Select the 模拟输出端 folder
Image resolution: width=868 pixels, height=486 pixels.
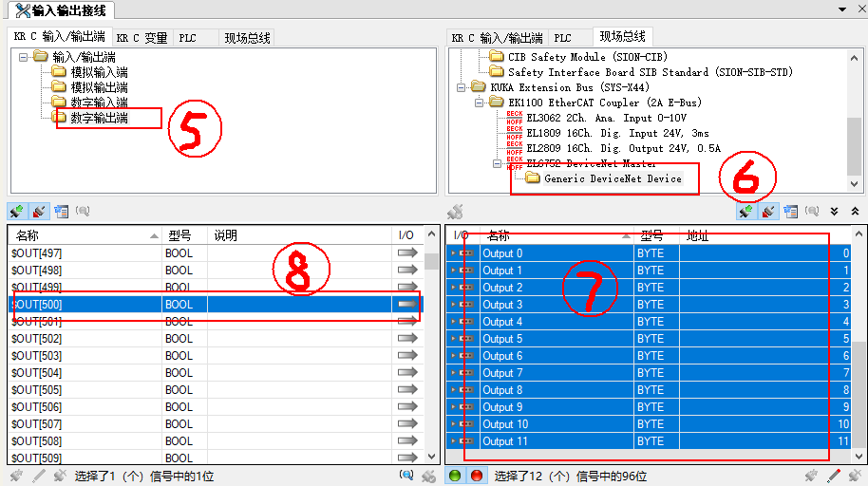[x=99, y=87]
